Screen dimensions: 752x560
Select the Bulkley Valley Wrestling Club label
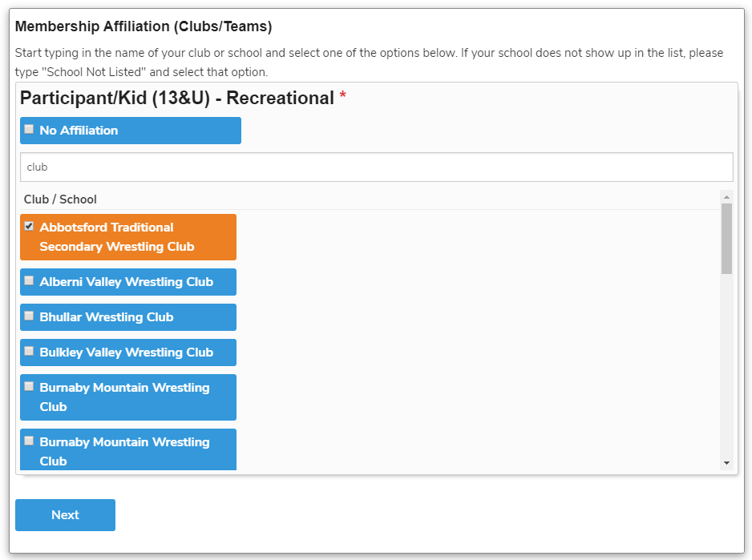pos(126,353)
